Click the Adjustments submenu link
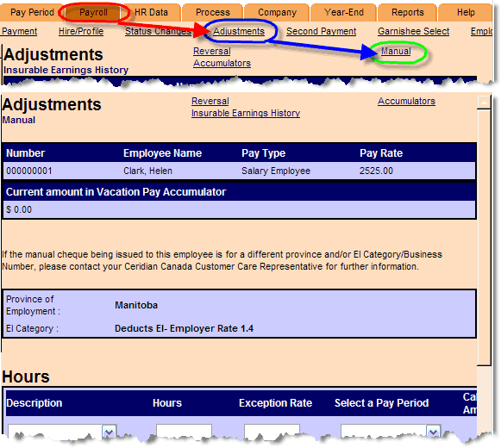This screenshot has height=448, width=501. click(x=239, y=31)
